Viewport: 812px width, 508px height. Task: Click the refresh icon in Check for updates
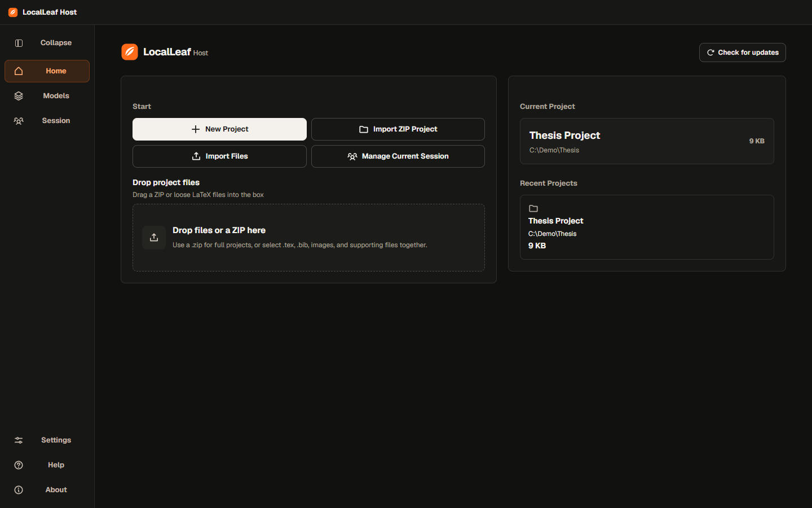[710, 52]
